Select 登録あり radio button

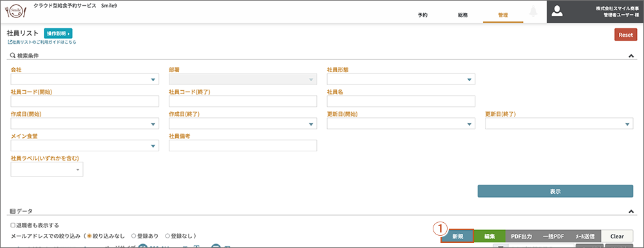pos(133,236)
